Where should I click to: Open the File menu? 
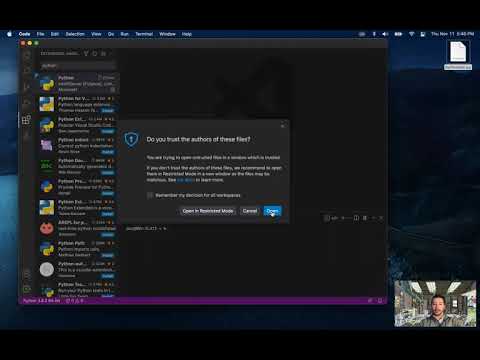[40, 34]
